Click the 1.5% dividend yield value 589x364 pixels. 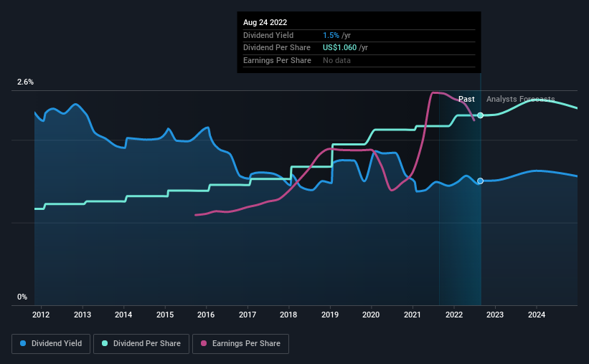(331, 35)
